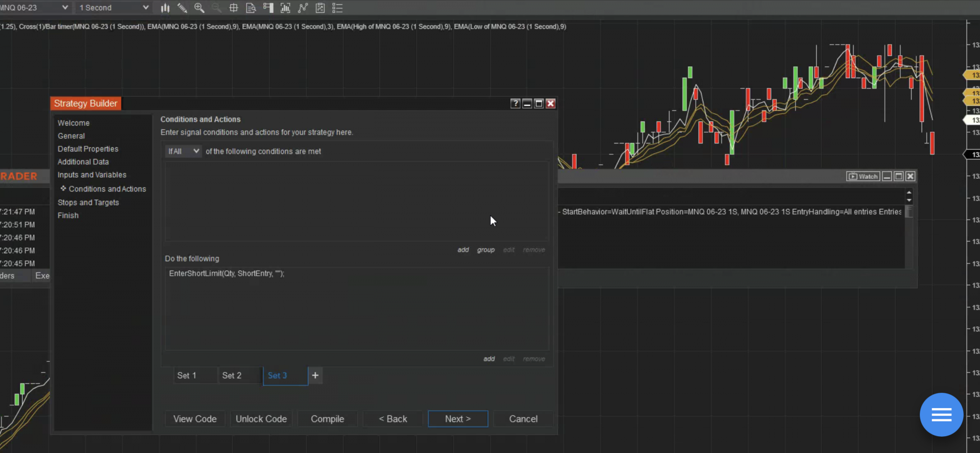Click the Cancel button
The image size is (980, 453).
pos(523,419)
